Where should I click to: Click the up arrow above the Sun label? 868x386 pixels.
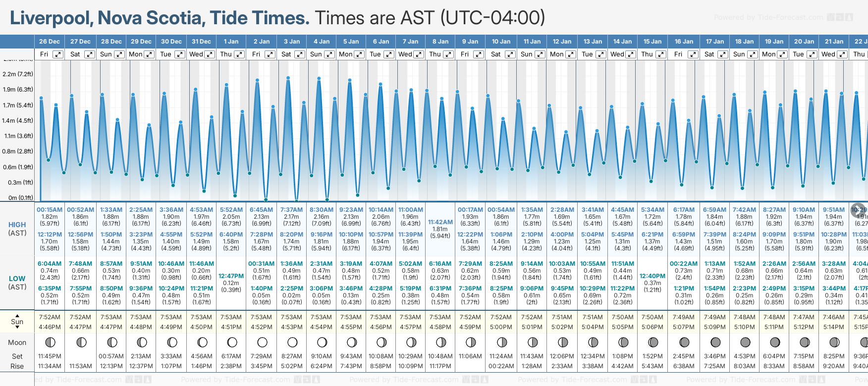coord(17,315)
